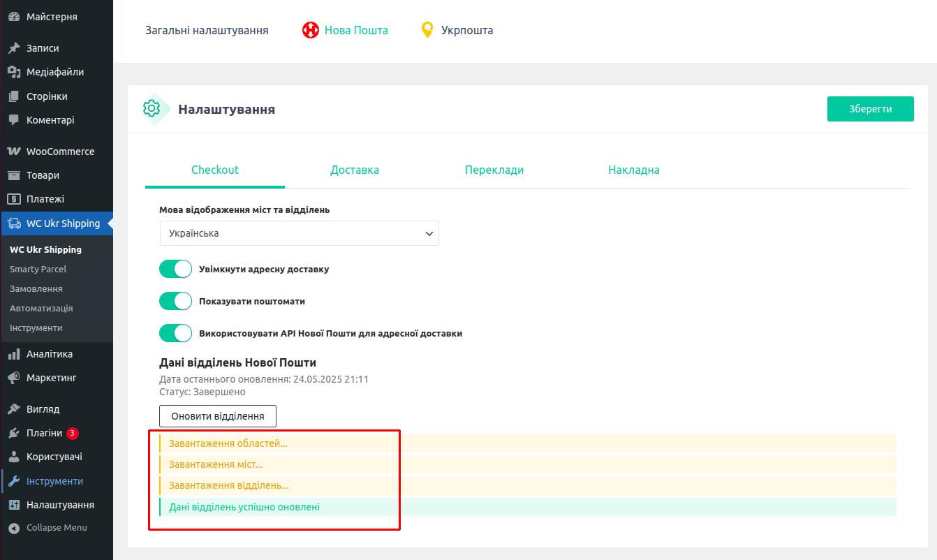Image resolution: width=937 pixels, height=560 pixels.
Task: Click the Коментарі speech bubble icon
Action: [14, 120]
